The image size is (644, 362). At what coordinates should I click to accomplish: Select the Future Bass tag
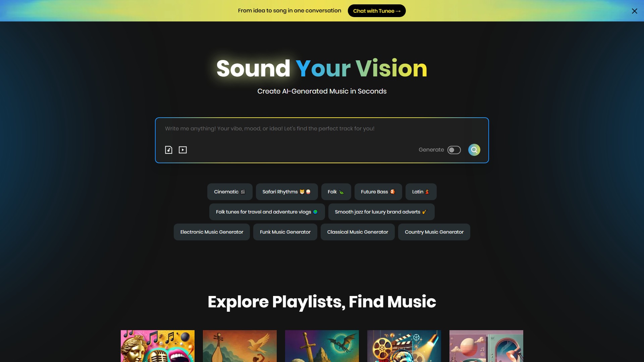[378, 192]
